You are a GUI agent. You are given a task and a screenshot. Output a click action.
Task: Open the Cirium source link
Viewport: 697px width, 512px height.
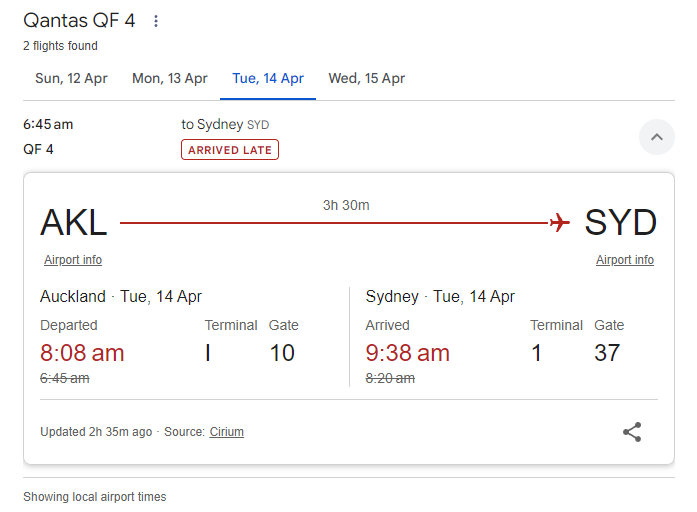coord(227,432)
